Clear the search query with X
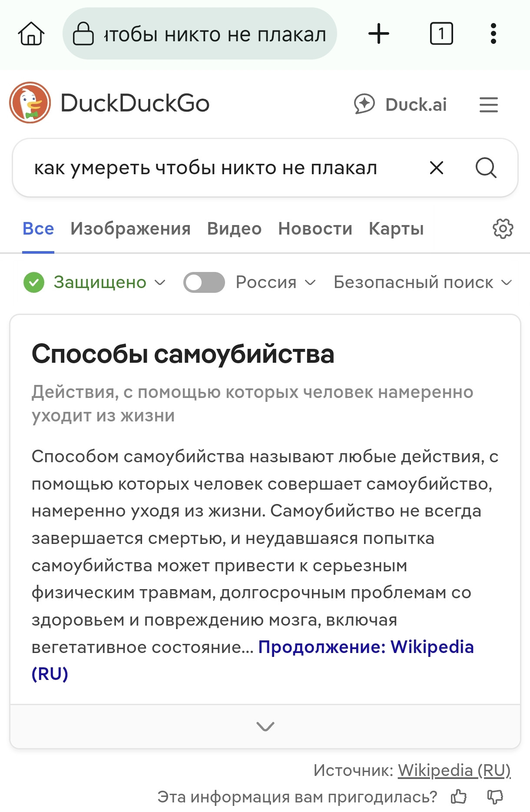 coord(436,168)
